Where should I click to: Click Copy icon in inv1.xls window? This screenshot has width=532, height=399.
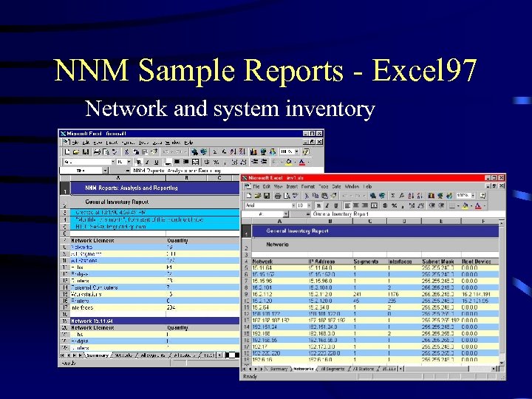(x=316, y=196)
